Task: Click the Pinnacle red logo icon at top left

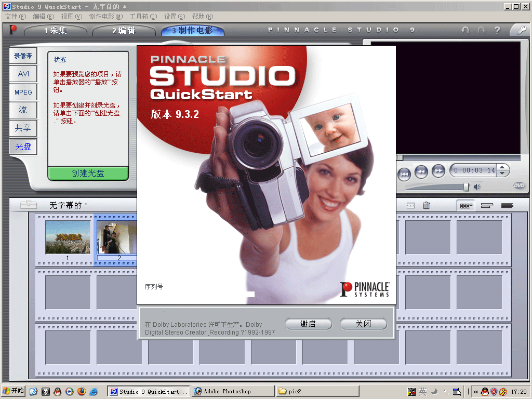Action: pyautogui.click(x=12, y=30)
